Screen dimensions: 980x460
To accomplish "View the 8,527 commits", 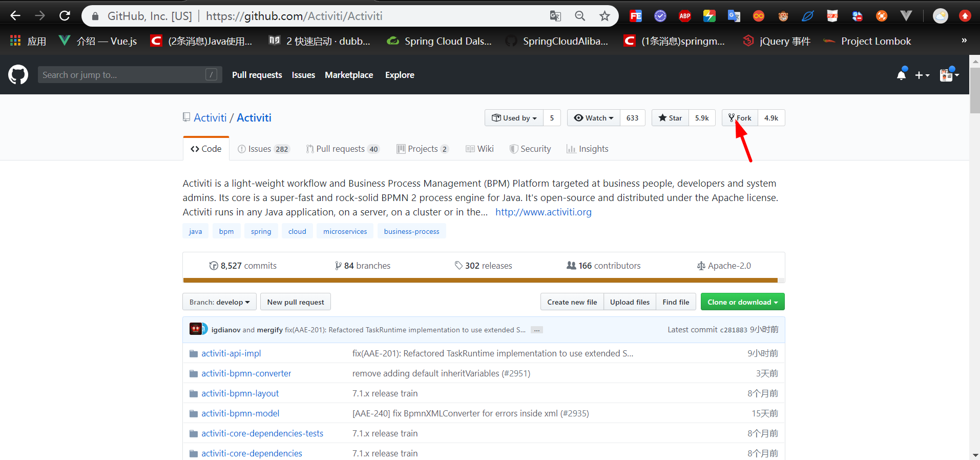I will (x=243, y=266).
